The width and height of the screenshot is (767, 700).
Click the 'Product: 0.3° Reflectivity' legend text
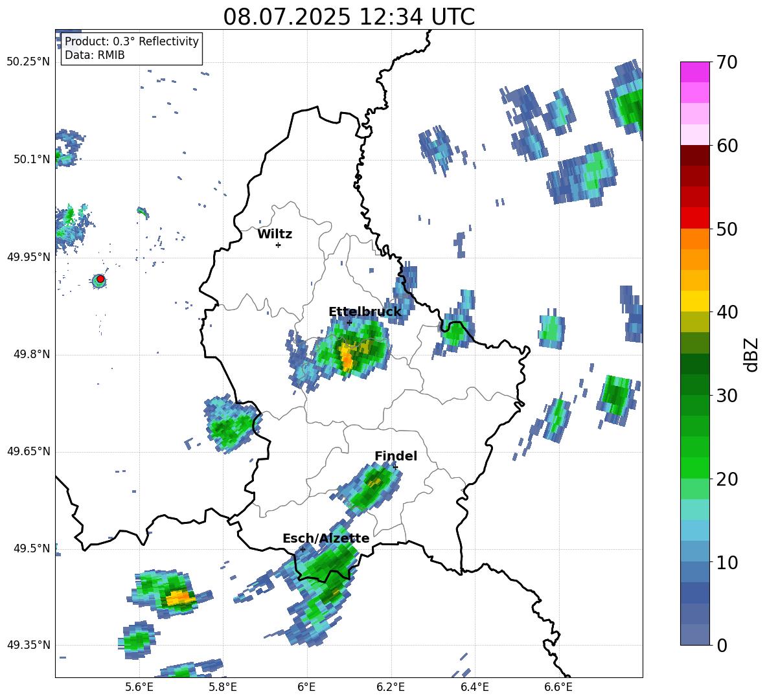[132, 41]
